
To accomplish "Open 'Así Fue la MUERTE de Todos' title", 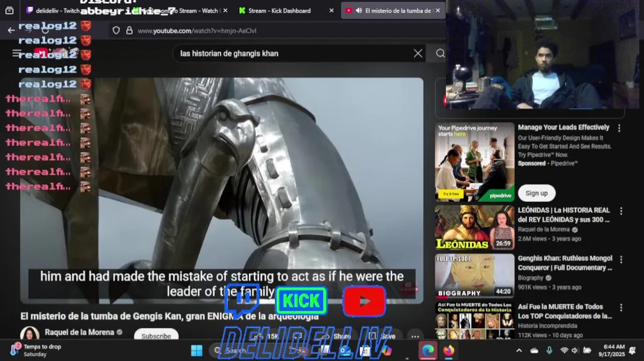I will 565,311.
